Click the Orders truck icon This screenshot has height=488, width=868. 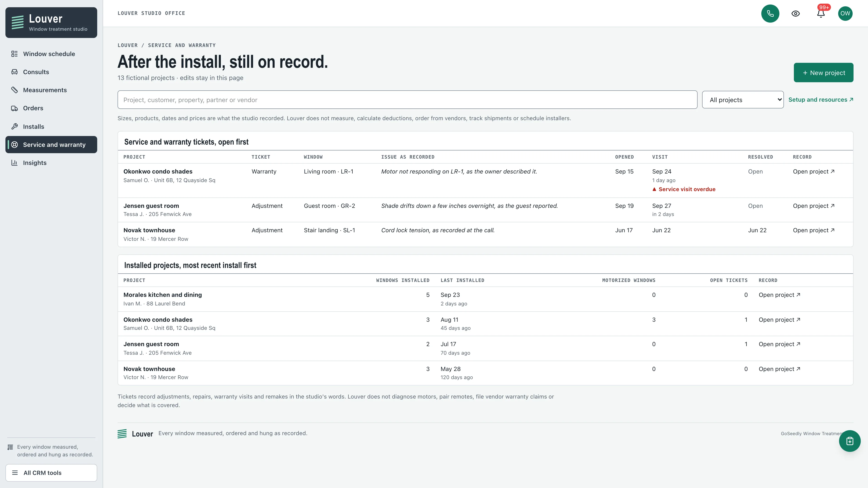tap(14, 108)
